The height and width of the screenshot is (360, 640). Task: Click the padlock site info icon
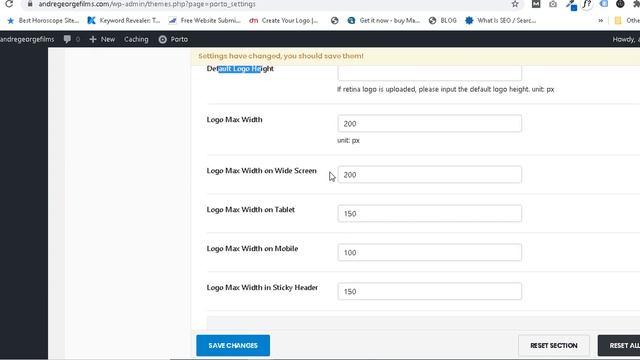30,4
